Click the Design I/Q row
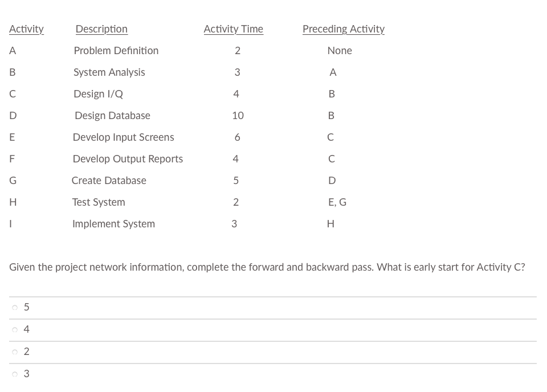The height and width of the screenshot is (392, 547). (x=98, y=94)
